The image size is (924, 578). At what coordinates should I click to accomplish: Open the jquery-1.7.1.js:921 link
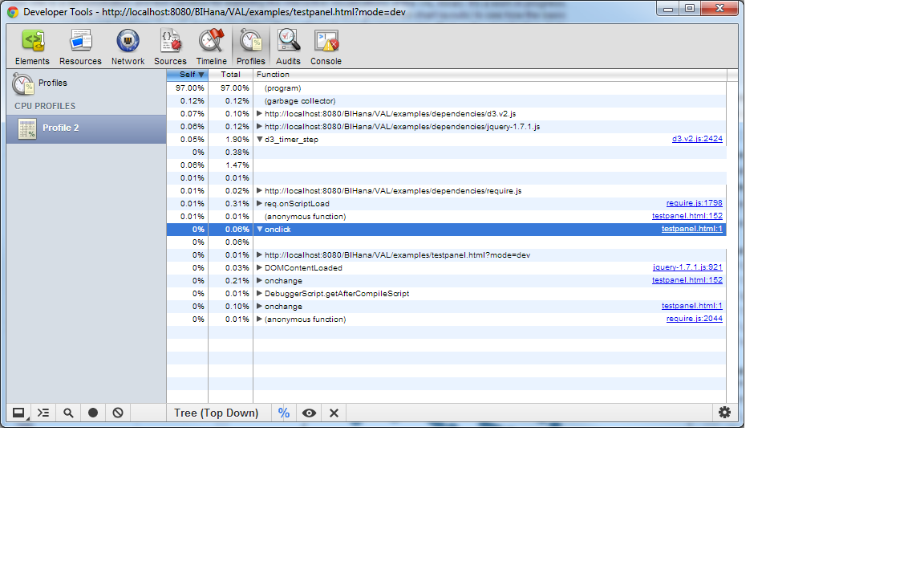(687, 267)
